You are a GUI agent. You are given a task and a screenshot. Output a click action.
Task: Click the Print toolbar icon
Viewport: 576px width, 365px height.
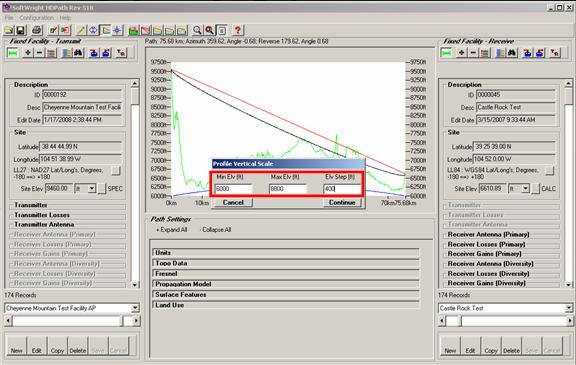[x=37, y=30]
